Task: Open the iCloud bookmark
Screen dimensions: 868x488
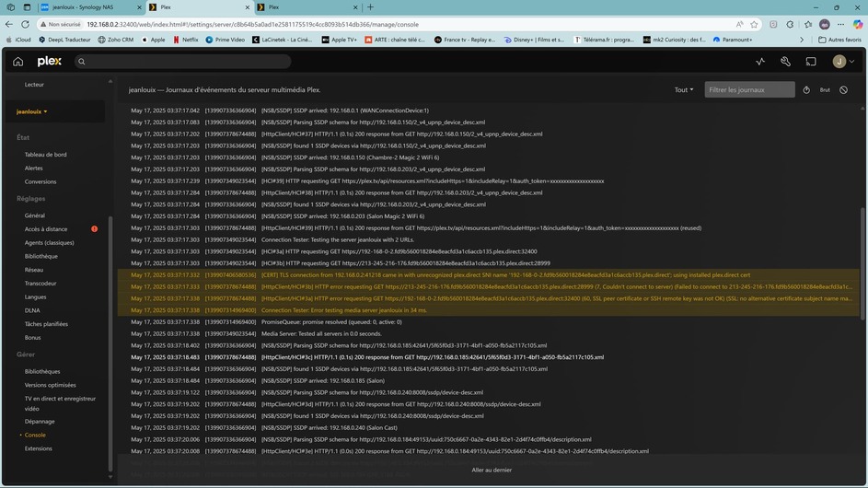Action: coord(18,40)
